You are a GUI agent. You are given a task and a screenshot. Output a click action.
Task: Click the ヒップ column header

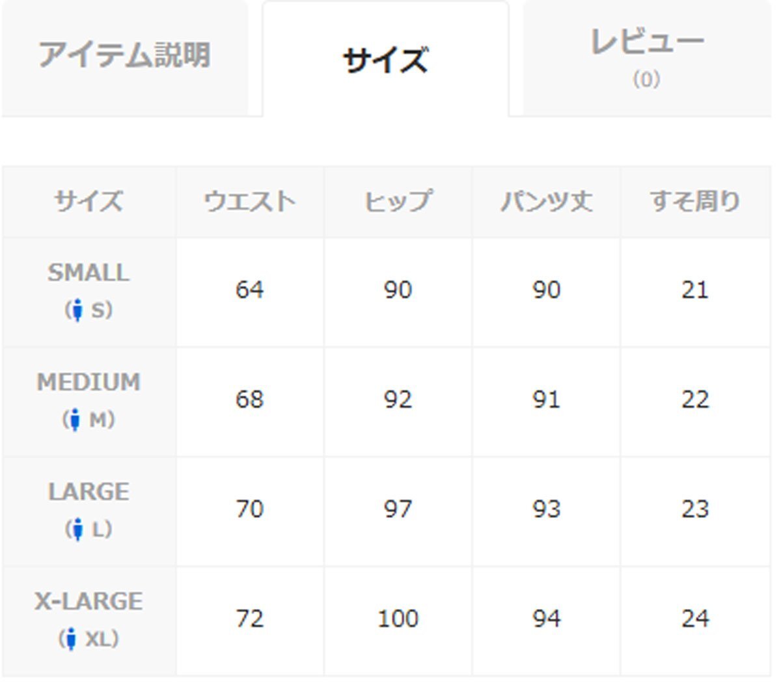(x=398, y=201)
